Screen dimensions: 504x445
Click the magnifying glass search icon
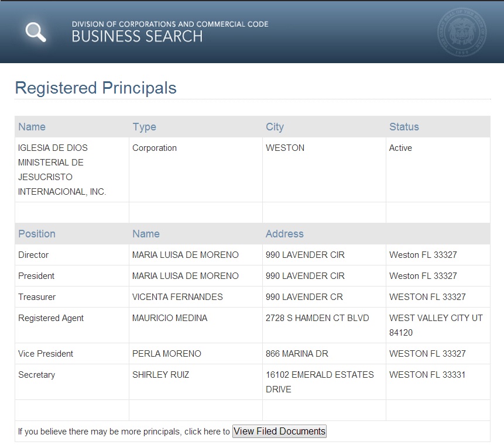tap(36, 32)
